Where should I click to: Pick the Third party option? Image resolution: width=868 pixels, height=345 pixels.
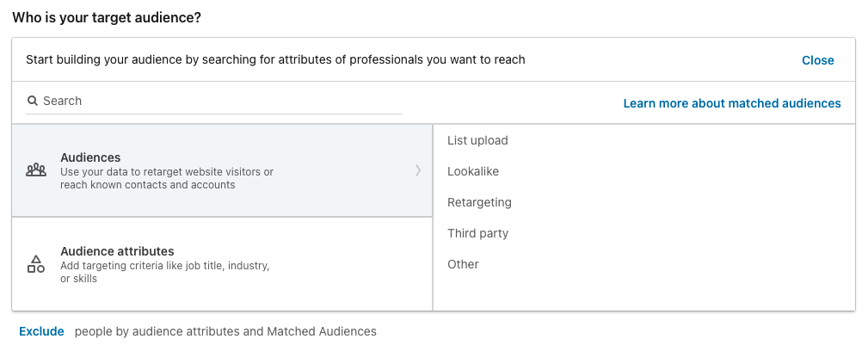pos(477,233)
